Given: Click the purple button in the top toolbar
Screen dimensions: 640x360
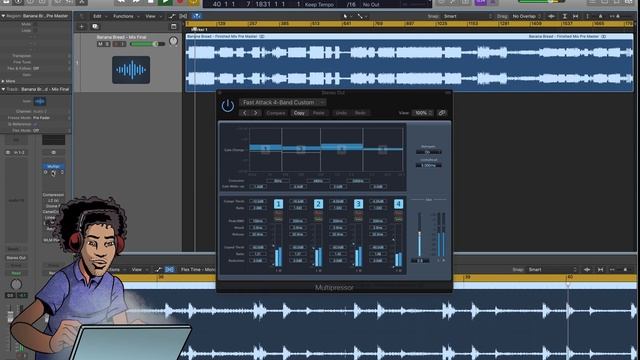Looking at the screenshot, I should [481, 2].
